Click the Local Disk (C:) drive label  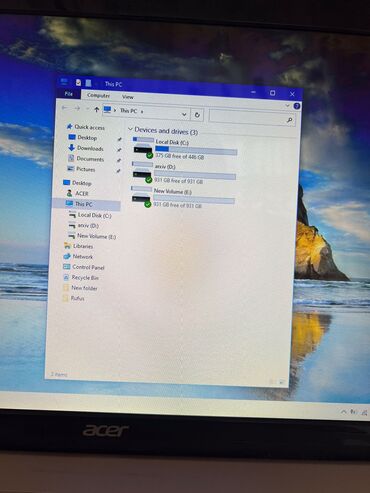click(172, 142)
